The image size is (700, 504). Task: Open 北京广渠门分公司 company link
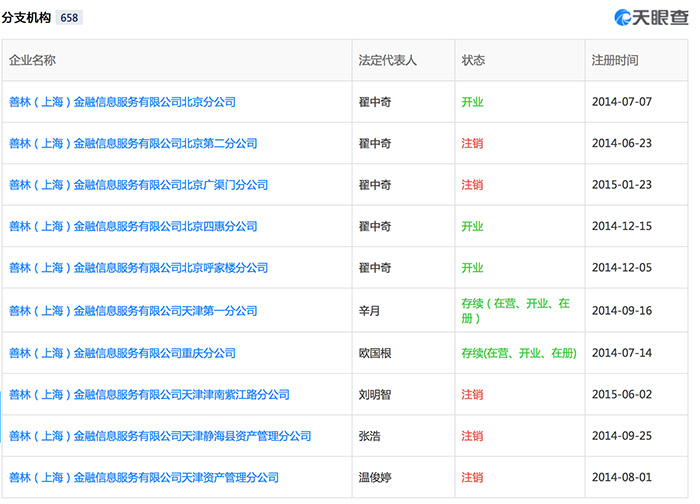(x=138, y=185)
